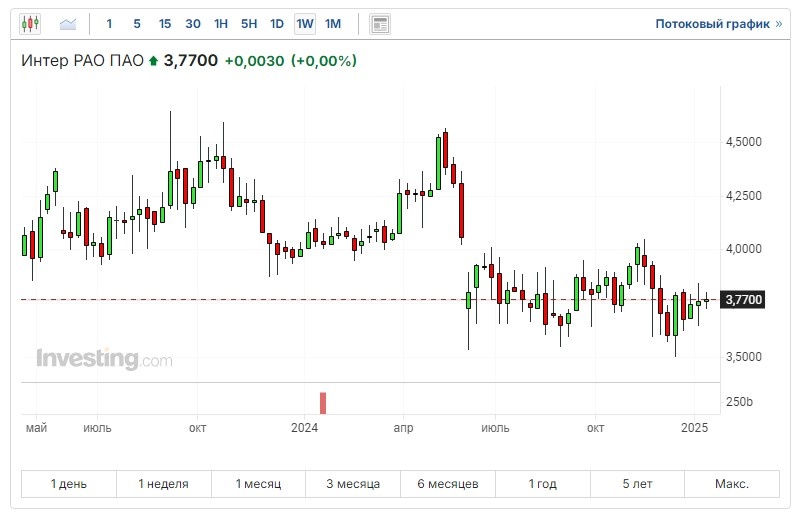The width and height of the screenshot is (804, 519).
Task: Choose the Макс. range tab
Action: [732, 484]
